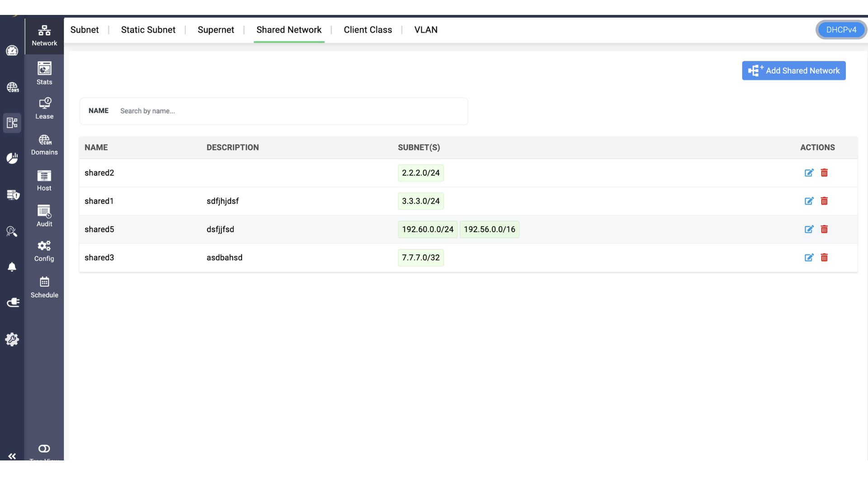Toggle the DHCPv4 version switch

coord(841,30)
